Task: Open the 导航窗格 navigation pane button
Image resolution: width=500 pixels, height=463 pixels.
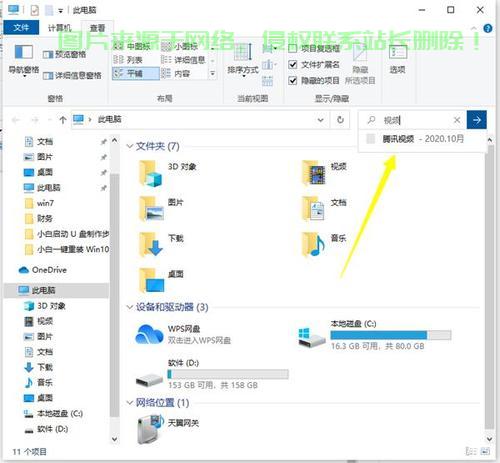Action: tap(24, 60)
